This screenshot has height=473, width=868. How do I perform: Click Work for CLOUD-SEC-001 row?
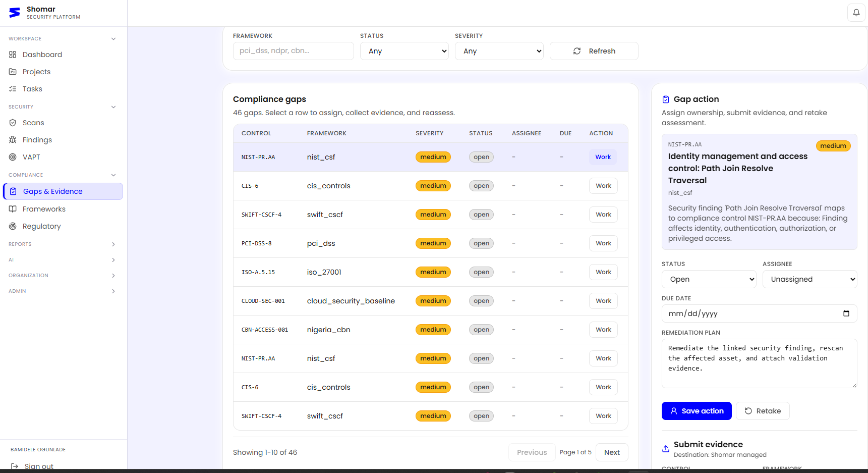coord(603,301)
